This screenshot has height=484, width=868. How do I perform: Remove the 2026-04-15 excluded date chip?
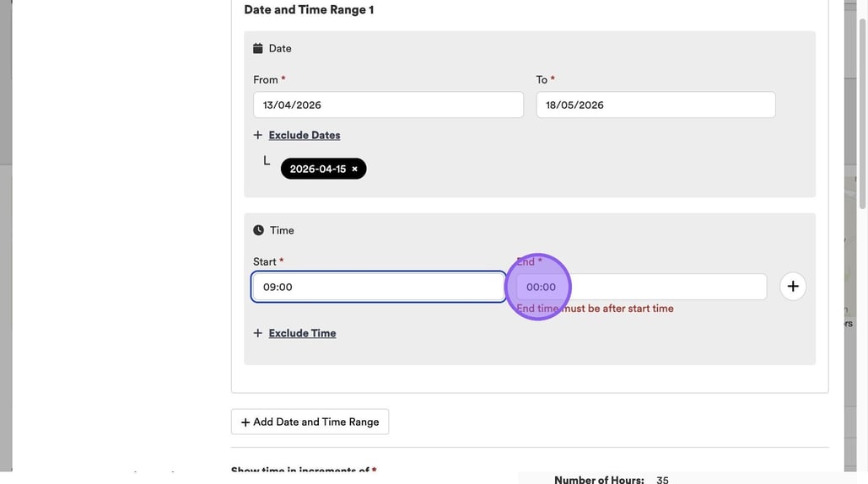tap(354, 169)
